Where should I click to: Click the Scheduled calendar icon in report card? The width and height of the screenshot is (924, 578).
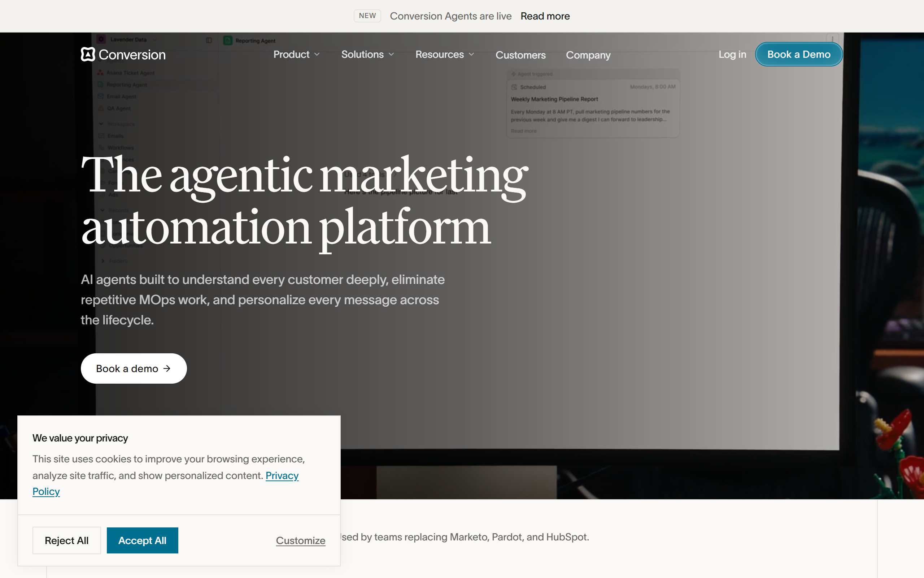coord(514,87)
